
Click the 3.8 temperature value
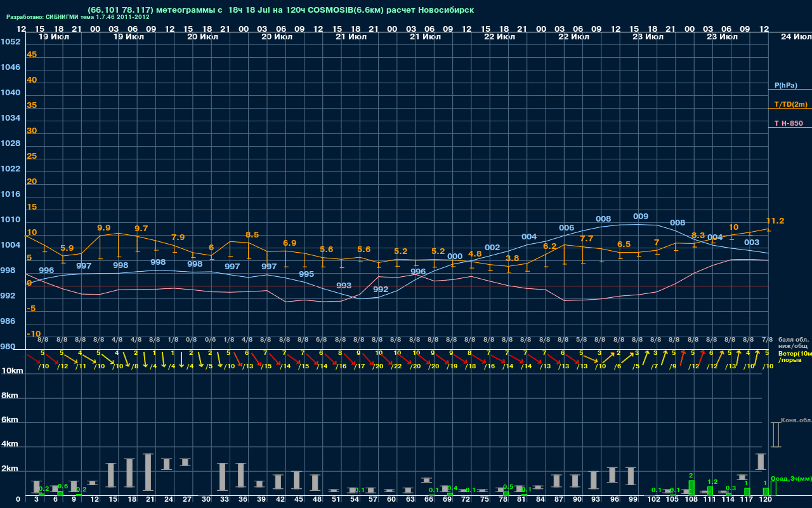pos(512,258)
